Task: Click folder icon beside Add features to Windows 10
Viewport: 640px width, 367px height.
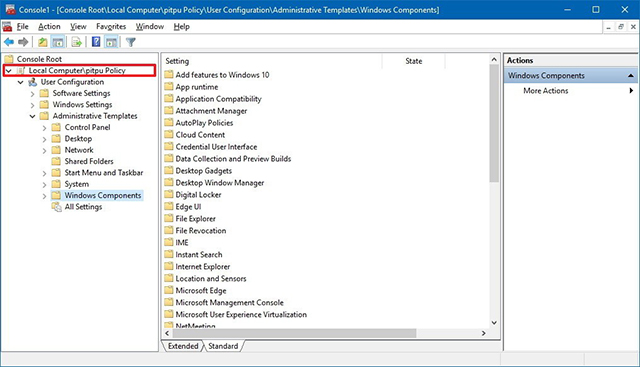Action: pos(169,75)
